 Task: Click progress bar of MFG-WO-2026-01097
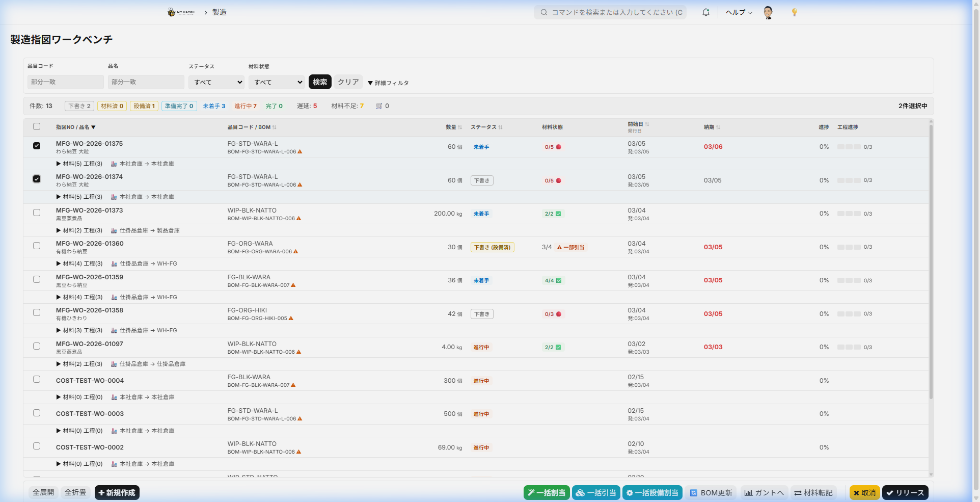coord(849,347)
